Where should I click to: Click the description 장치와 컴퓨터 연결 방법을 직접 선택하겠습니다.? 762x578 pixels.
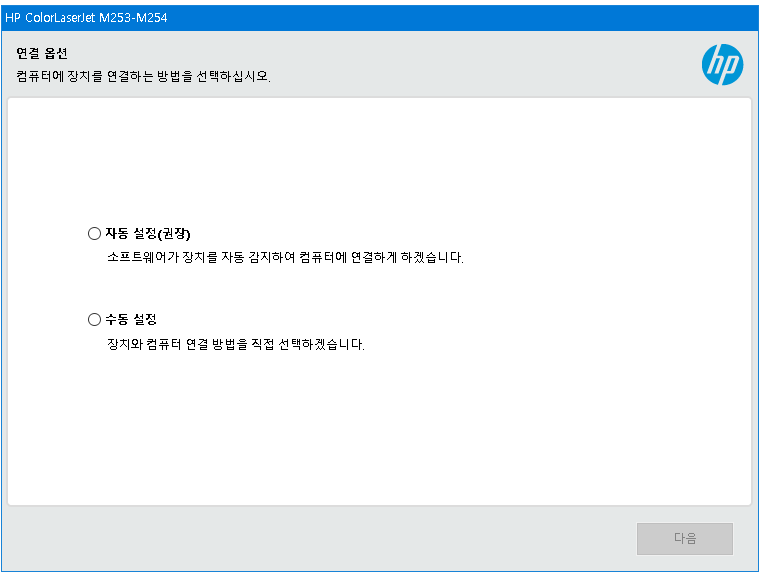click(236, 344)
